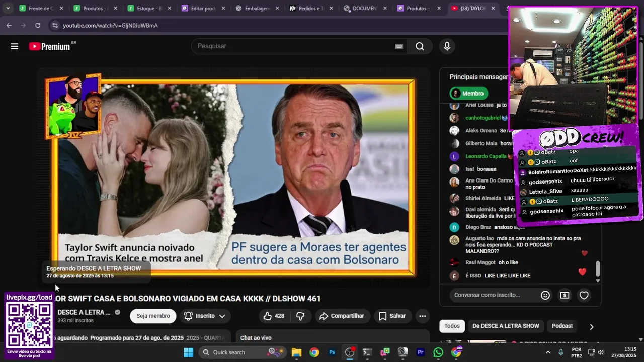Screen dimensions: 644x362
Task: Show next filter chips with right arrow
Action: [591, 327]
